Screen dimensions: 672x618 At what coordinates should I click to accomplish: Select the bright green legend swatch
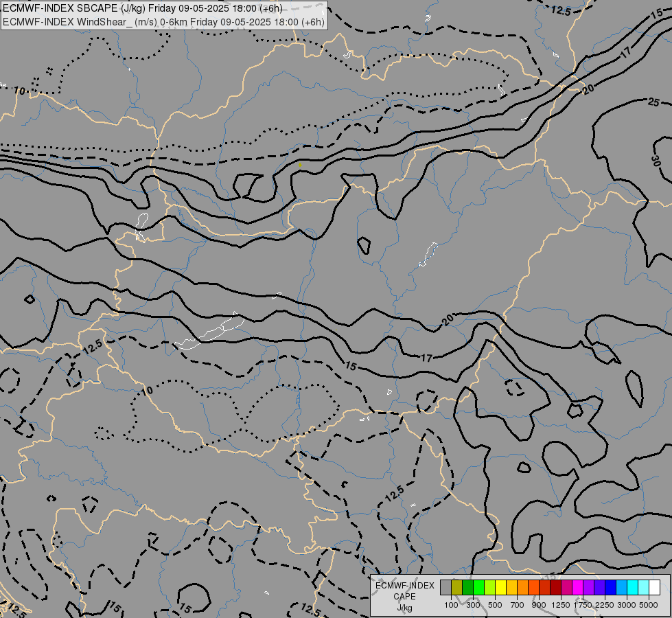coord(478,588)
